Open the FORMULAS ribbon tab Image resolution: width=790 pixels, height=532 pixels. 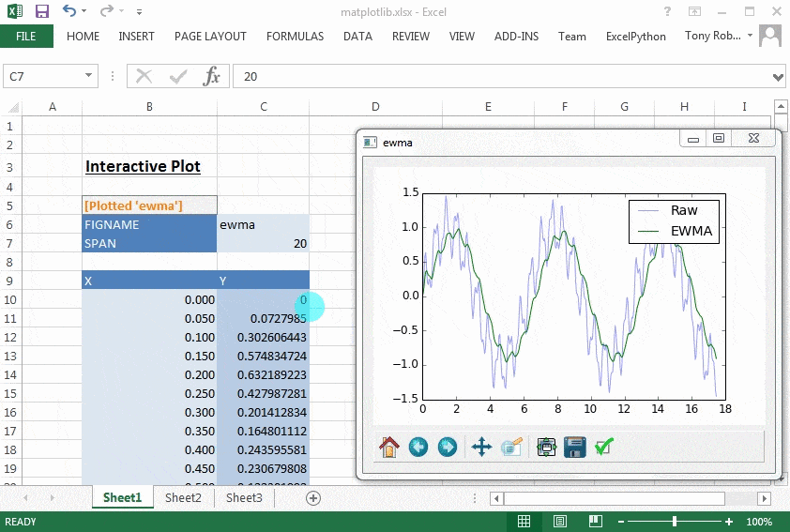click(295, 37)
